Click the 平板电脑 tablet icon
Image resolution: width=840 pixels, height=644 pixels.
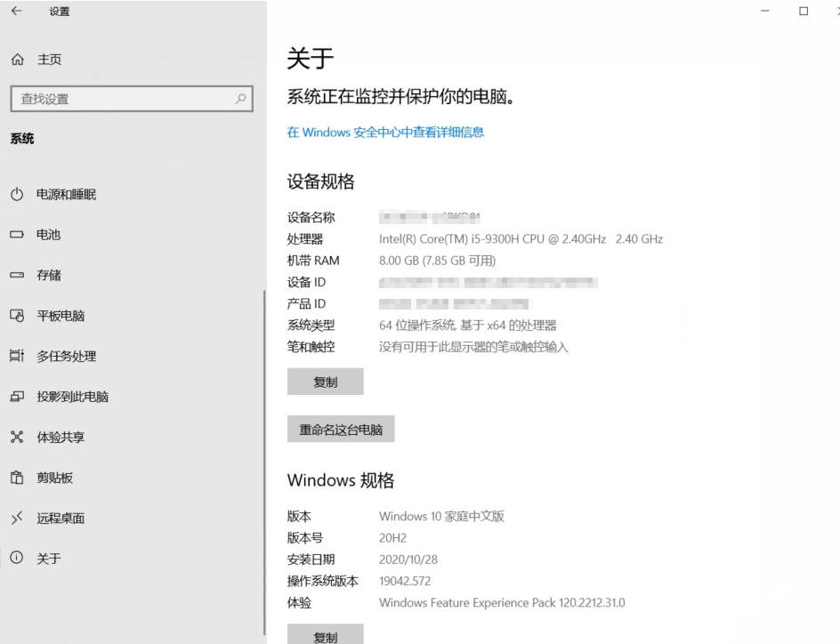(17, 316)
